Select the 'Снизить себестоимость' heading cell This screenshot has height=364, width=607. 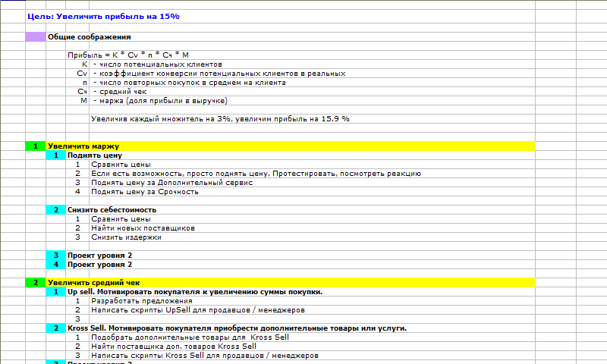(x=112, y=210)
